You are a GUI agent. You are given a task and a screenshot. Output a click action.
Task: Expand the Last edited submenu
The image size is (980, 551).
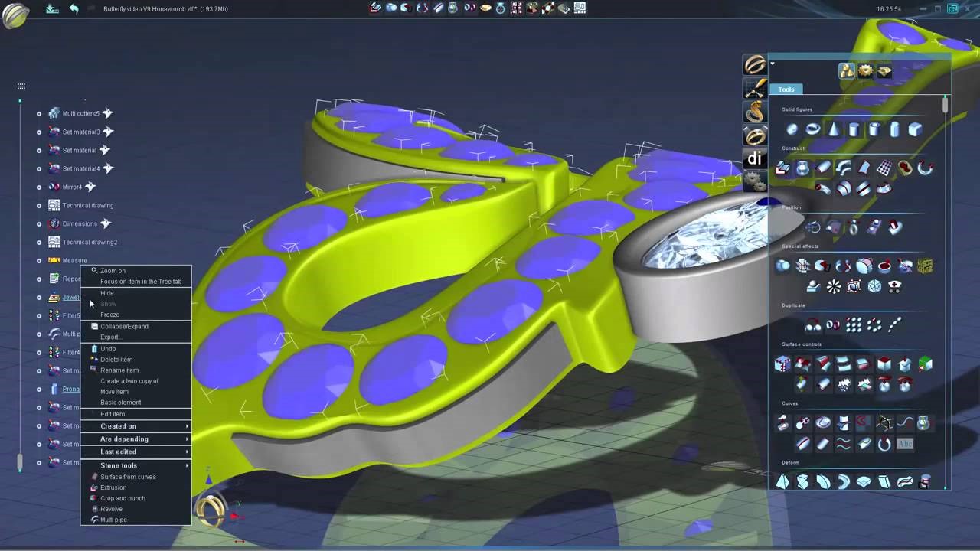click(118, 452)
